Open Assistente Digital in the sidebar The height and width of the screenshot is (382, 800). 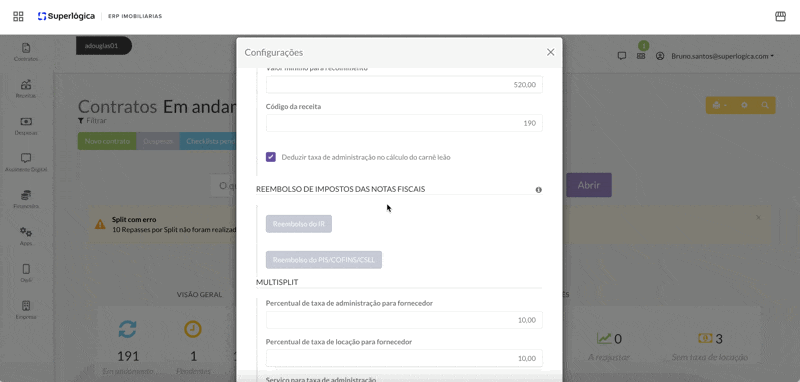[x=26, y=162]
